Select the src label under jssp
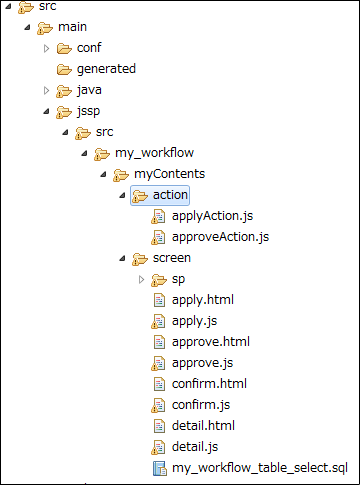Screen dimensions: 360x485 coord(104,132)
